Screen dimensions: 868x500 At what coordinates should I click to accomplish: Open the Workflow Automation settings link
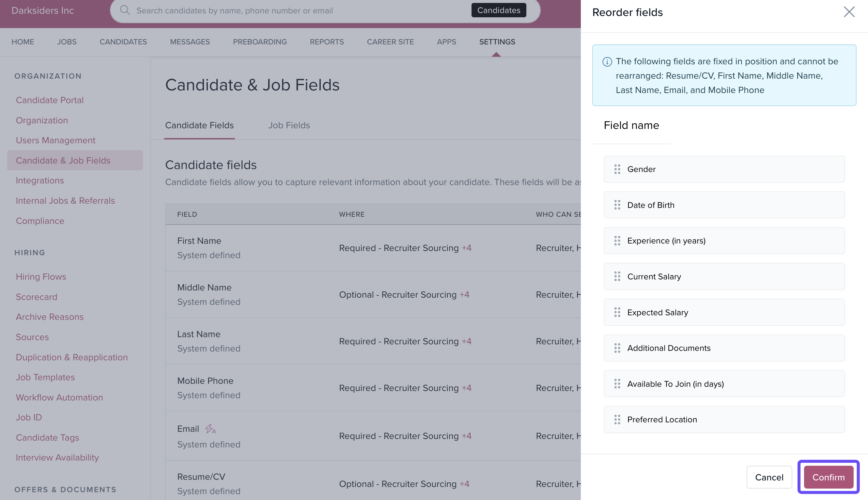[59, 397]
